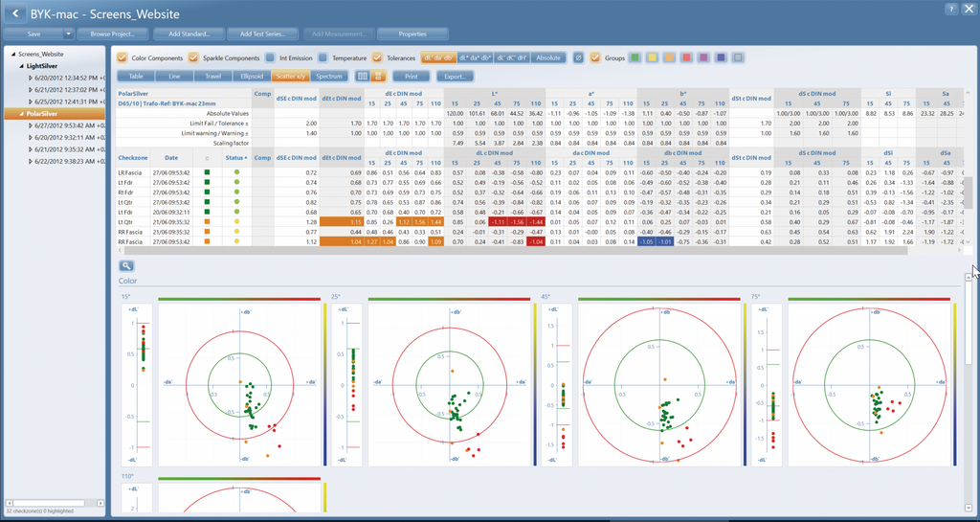Image resolution: width=980 pixels, height=522 pixels.
Task: Select the stacked layout icon
Action: point(377,76)
